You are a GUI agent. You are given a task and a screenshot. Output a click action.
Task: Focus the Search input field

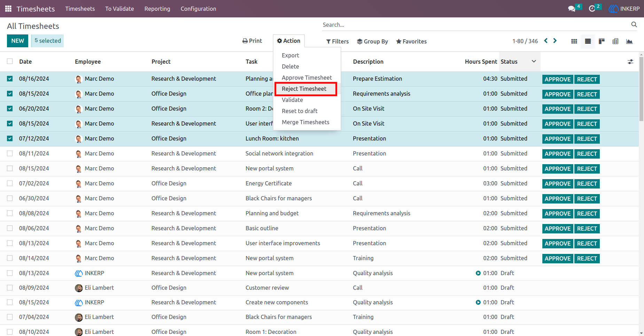click(x=475, y=25)
